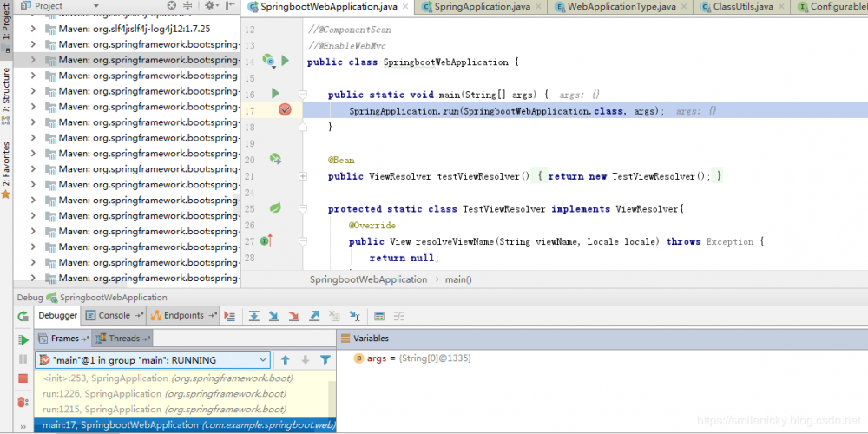Select the next frame with the down arrow

pos(305,360)
